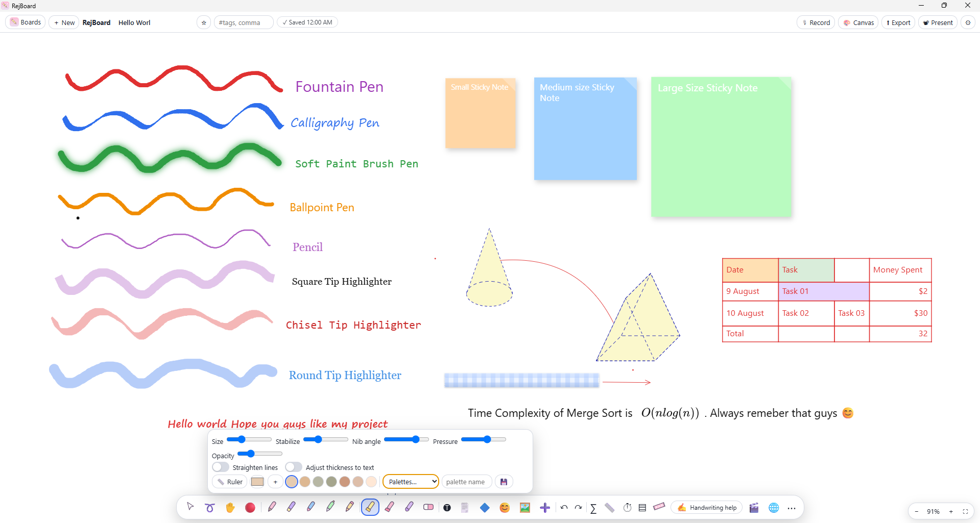
Task: Select the arrow pointer tool
Action: click(190, 507)
